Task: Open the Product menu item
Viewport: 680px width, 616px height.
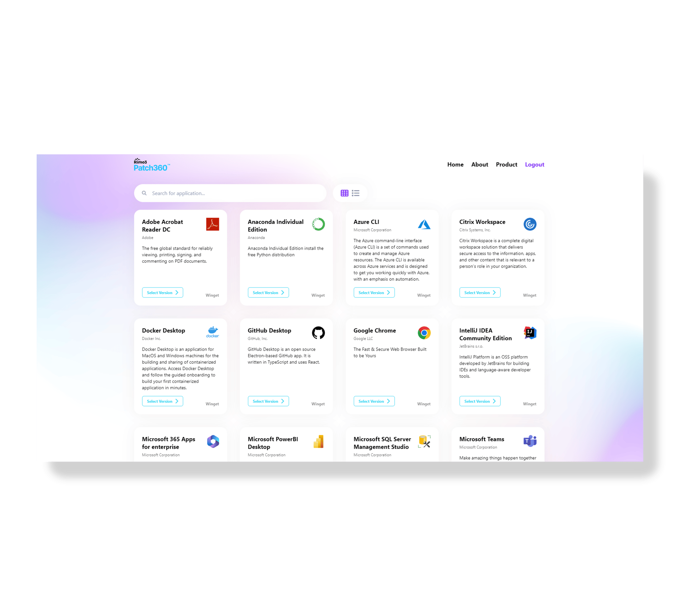Action: pos(506,165)
